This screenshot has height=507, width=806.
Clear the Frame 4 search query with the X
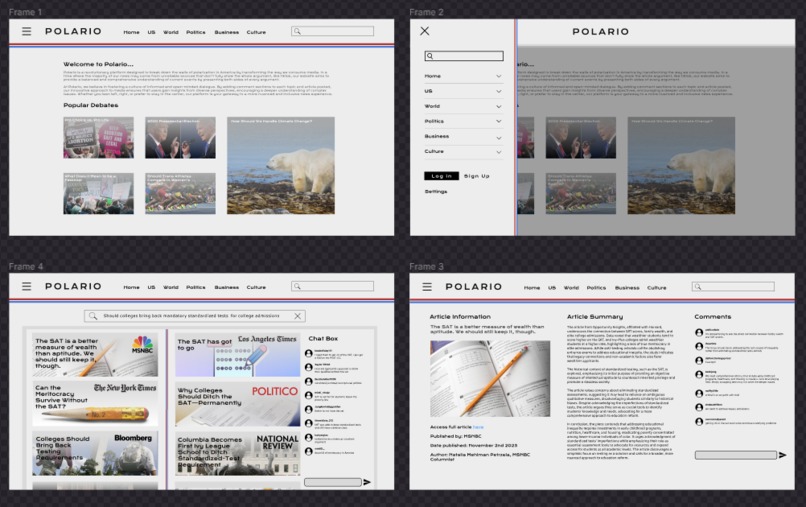coord(298,316)
